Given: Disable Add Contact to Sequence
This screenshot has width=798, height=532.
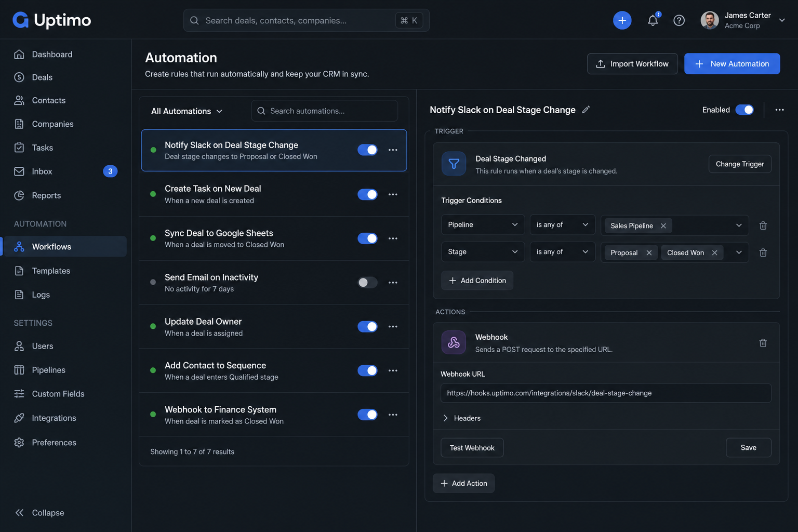Looking at the screenshot, I should pos(367,370).
